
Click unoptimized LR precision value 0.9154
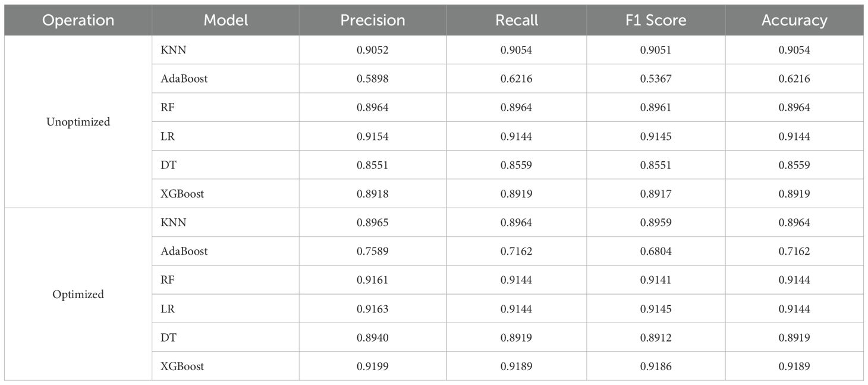[x=372, y=136]
